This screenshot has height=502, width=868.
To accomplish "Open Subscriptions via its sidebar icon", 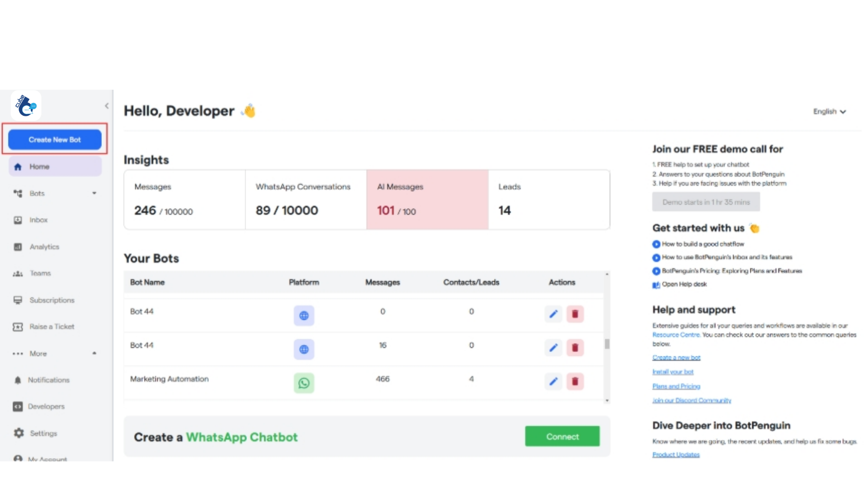I will pyautogui.click(x=18, y=300).
